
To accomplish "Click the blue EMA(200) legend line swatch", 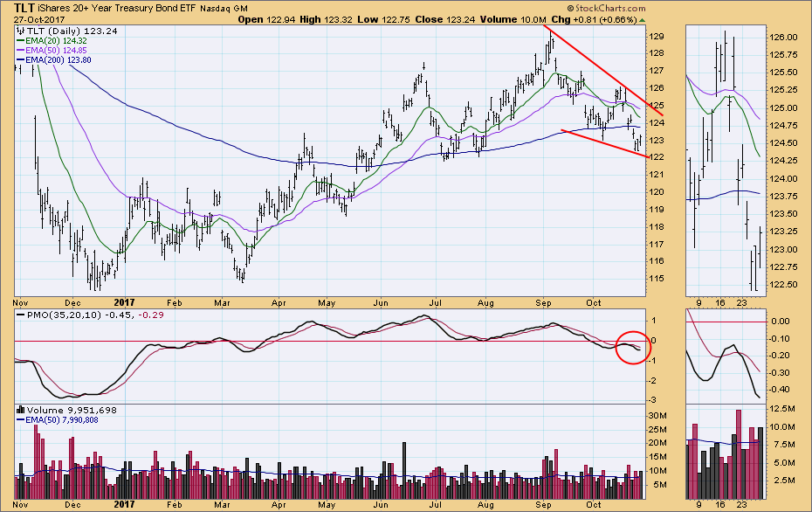I will 21,60.
